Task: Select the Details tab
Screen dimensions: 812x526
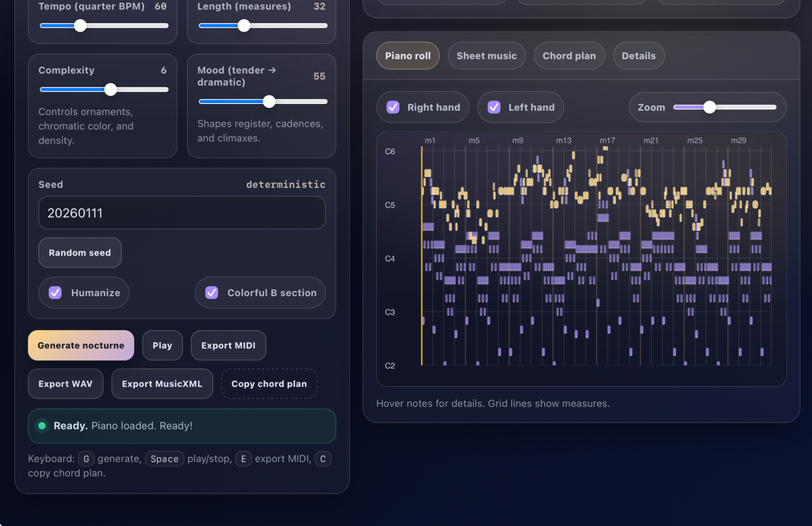Action: [x=638, y=56]
